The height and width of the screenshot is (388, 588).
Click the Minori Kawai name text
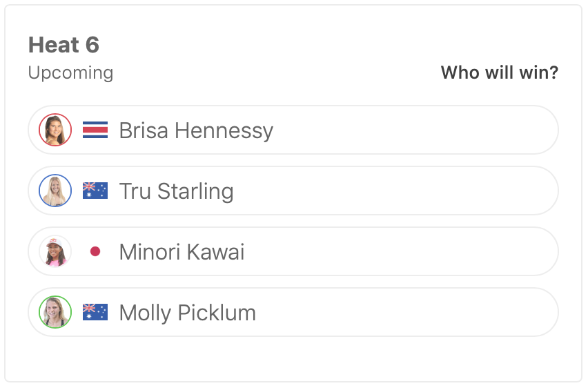point(182,252)
